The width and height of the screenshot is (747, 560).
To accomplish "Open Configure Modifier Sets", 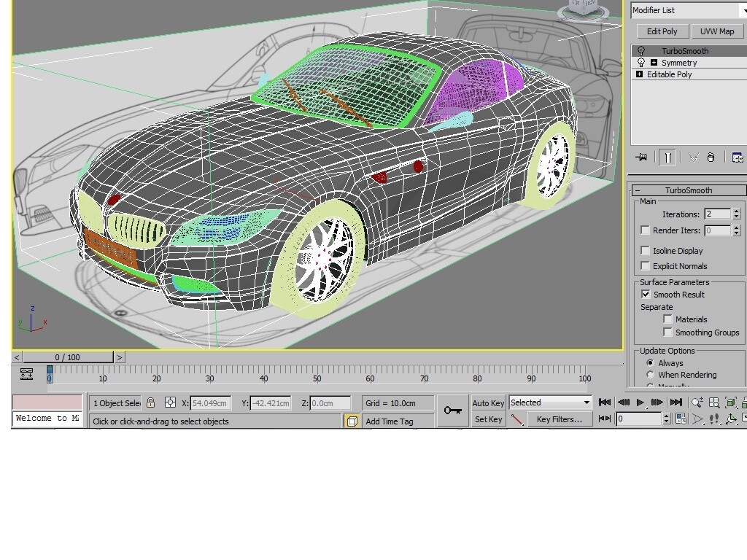I will coord(738,157).
